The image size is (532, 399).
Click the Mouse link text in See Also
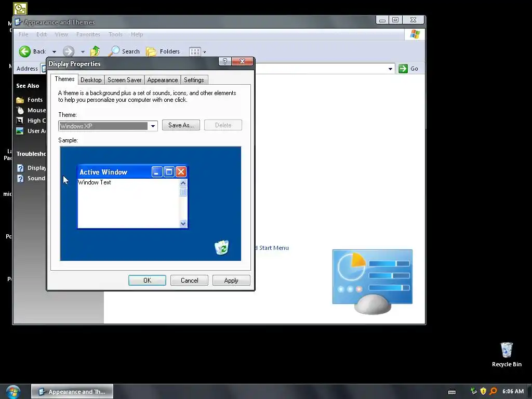[37, 110]
